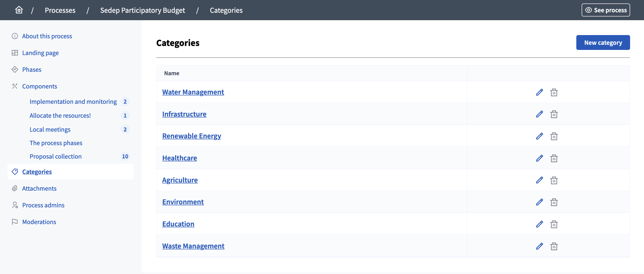Click the Phases diamond icon
The image size is (644, 274).
coord(15,69)
